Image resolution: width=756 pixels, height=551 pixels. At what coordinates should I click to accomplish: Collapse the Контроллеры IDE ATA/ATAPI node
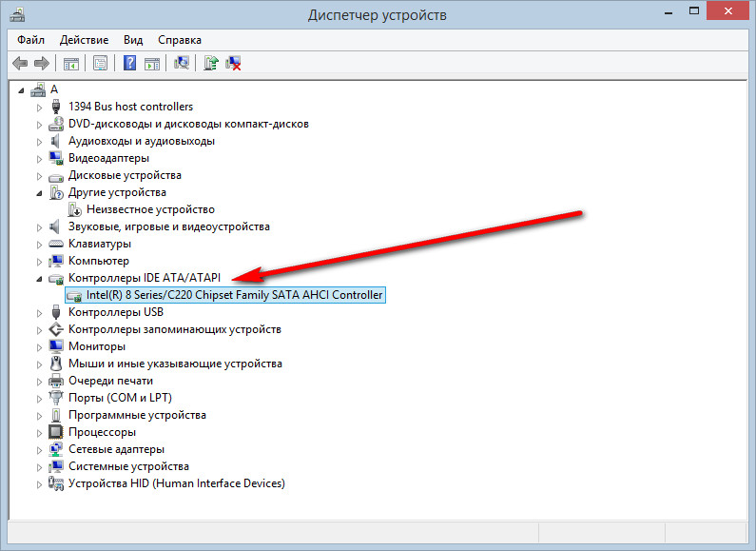[x=39, y=278]
